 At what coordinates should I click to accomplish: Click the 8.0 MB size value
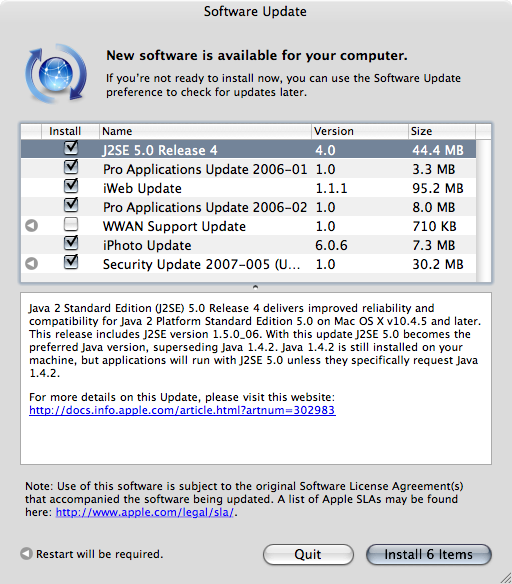point(434,207)
